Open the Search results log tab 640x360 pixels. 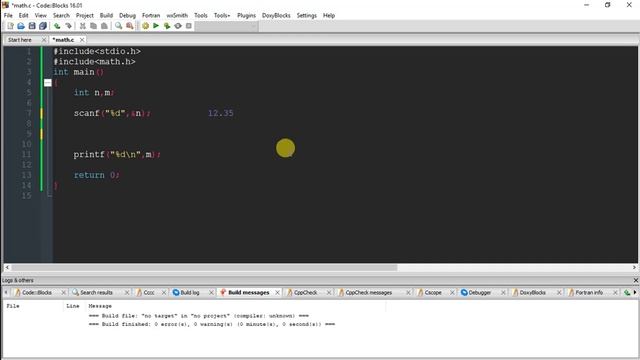click(96, 293)
